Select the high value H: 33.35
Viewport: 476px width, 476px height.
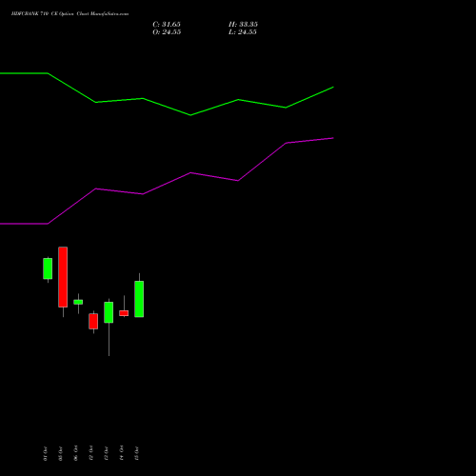click(x=243, y=25)
